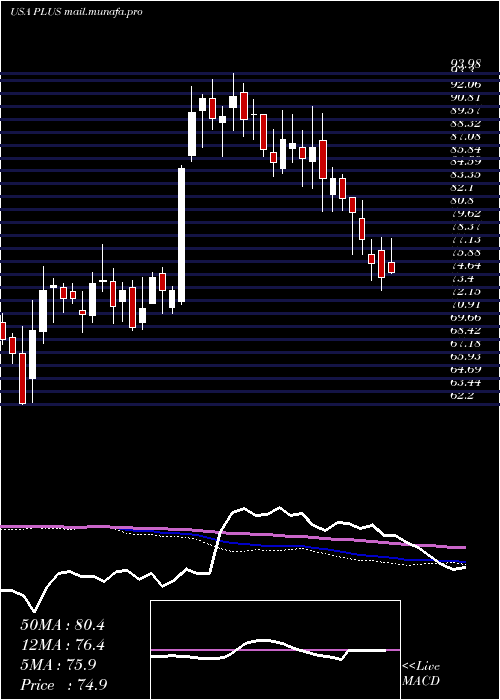
Task: Click the 93.98 price axis label
Action: click(465, 63)
